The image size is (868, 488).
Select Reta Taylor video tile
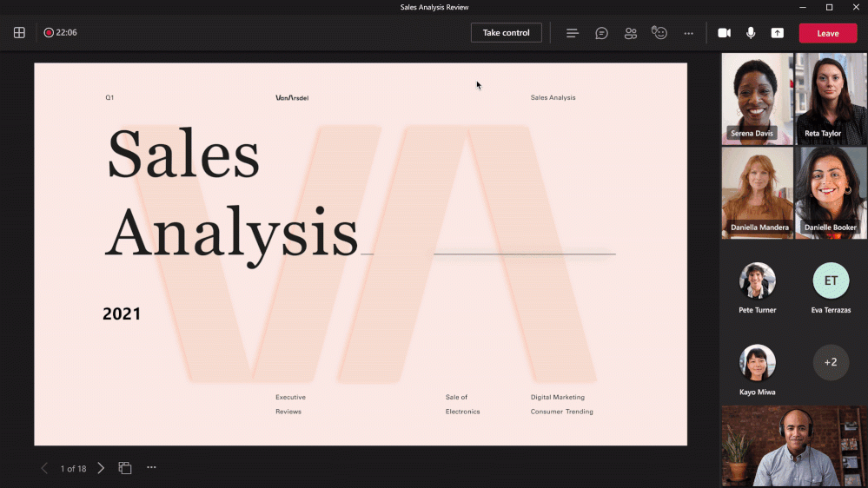pyautogui.click(x=831, y=99)
